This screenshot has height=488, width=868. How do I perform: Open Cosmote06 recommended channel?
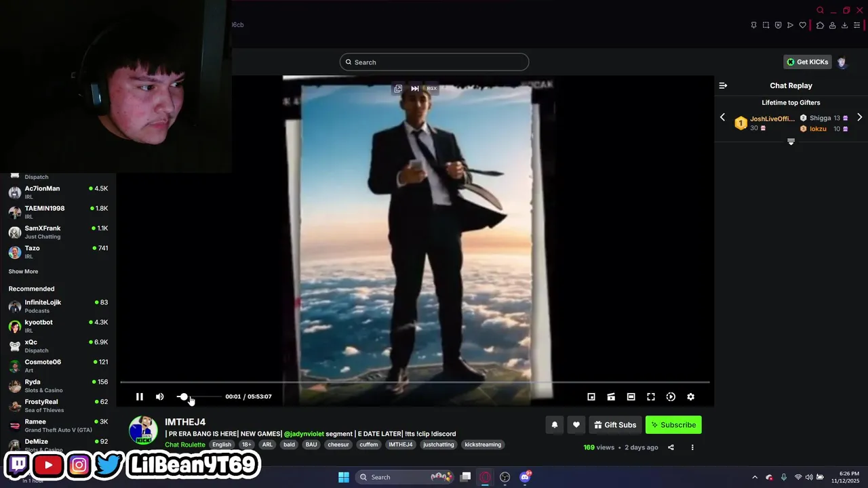(x=58, y=366)
